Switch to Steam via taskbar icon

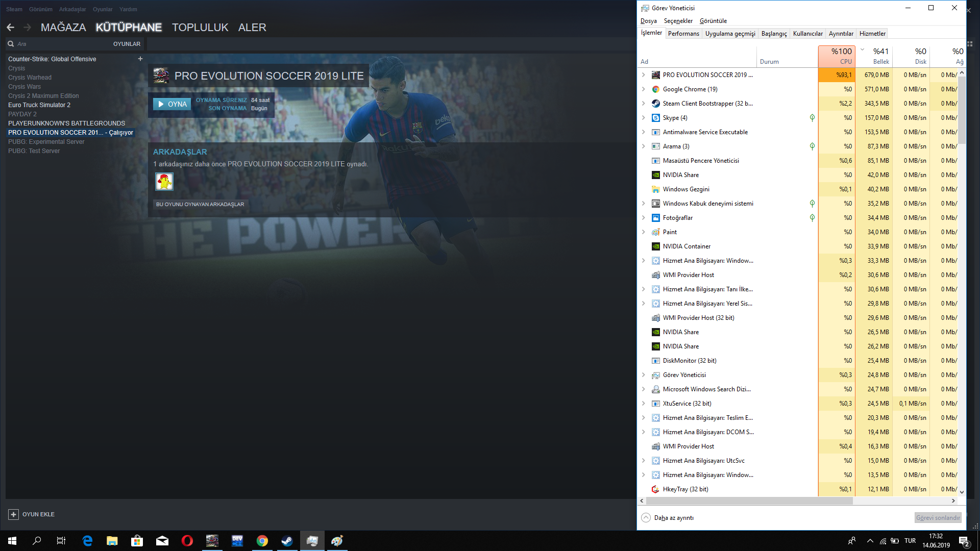pos(287,541)
